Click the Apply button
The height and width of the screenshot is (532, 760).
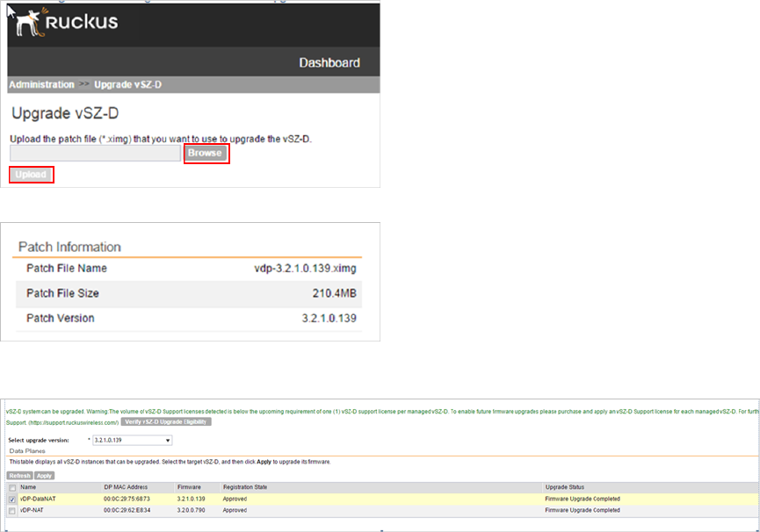pos(44,475)
